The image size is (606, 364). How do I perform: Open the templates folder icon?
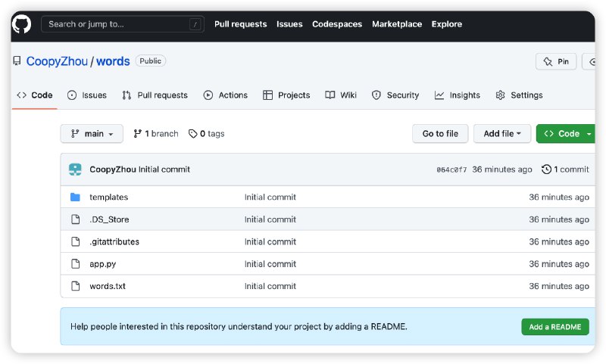coord(75,198)
